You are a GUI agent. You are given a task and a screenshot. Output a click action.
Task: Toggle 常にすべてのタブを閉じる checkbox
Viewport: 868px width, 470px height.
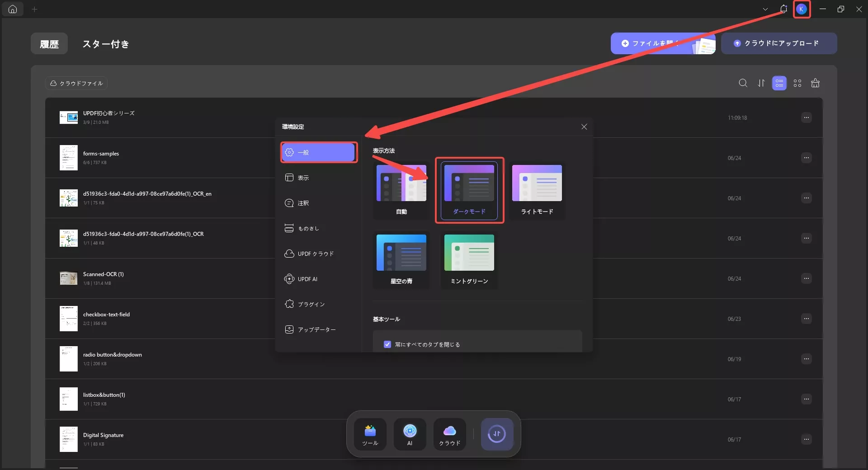click(387, 344)
